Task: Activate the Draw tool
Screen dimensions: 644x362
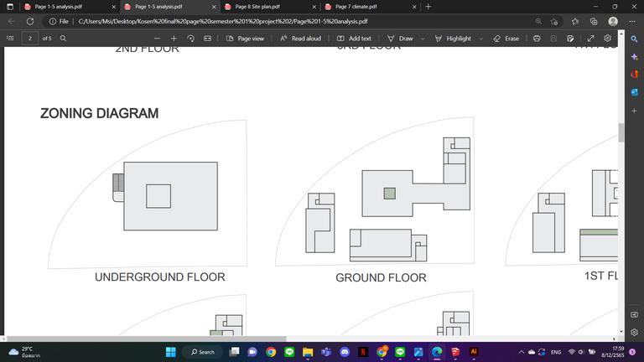Action: coord(400,39)
